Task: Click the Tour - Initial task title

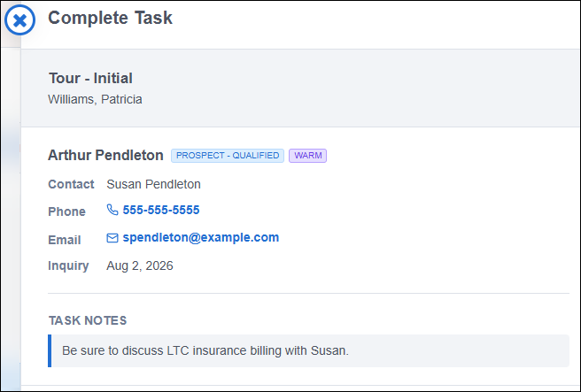Action: click(x=90, y=78)
